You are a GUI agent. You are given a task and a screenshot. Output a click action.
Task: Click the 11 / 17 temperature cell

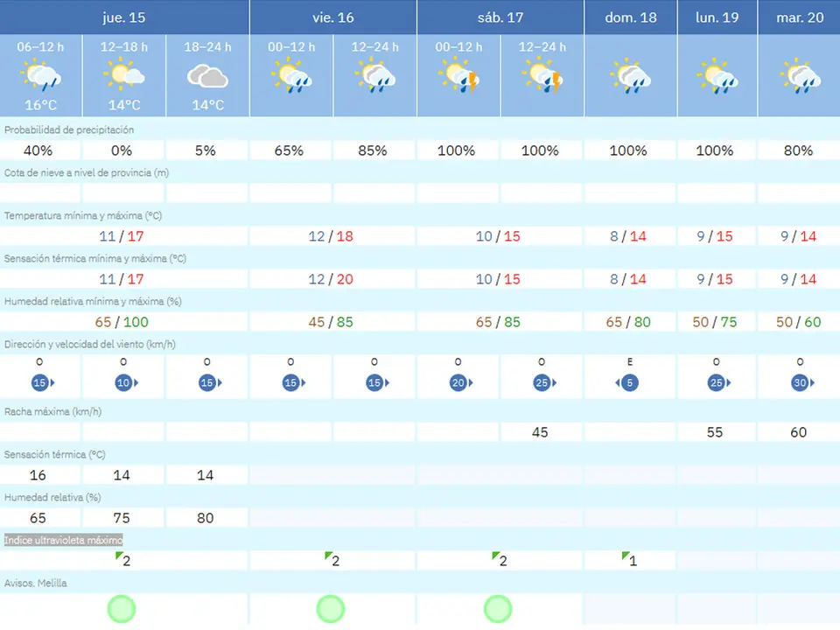[122, 236]
